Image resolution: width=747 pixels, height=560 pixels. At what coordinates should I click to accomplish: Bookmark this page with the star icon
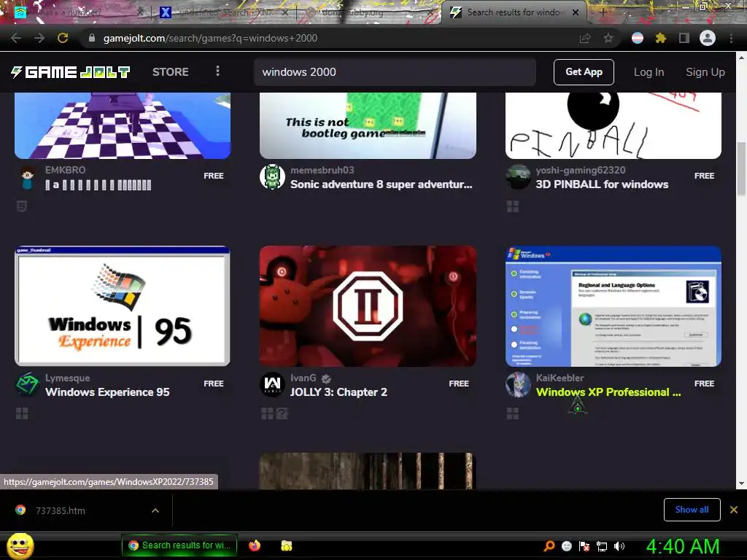[608, 39]
